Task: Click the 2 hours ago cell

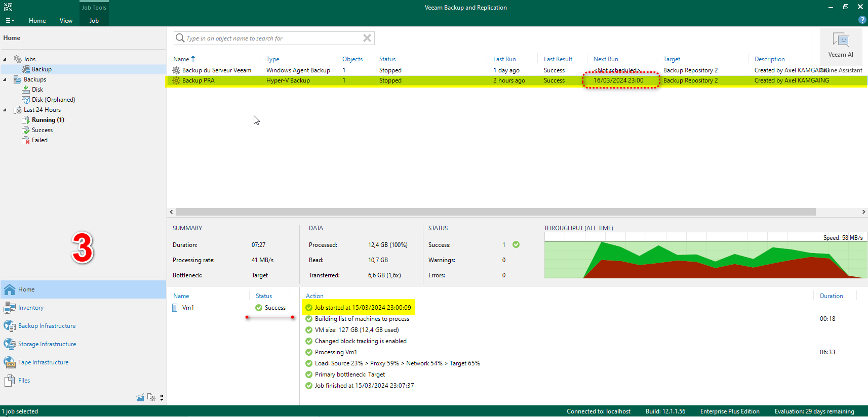Action: (509, 80)
